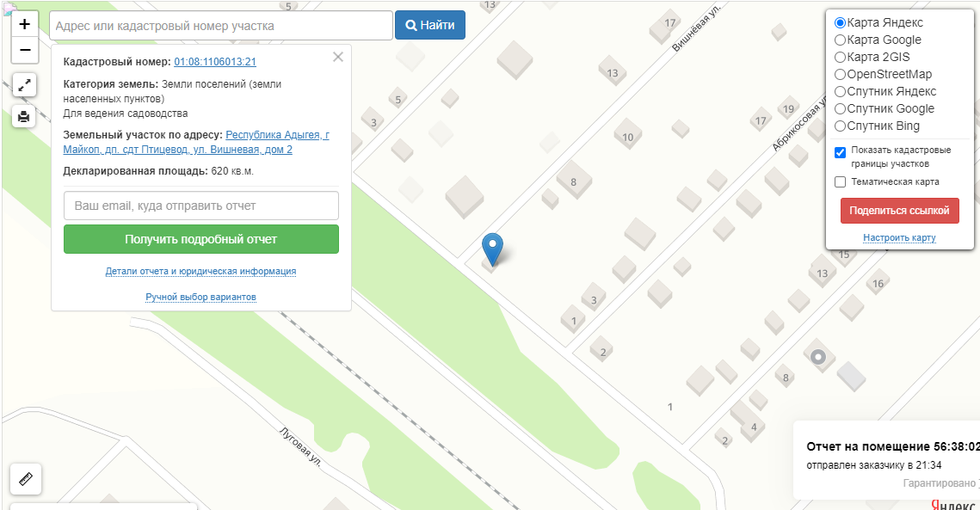
Task: Click the Найти search button
Action: click(430, 25)
